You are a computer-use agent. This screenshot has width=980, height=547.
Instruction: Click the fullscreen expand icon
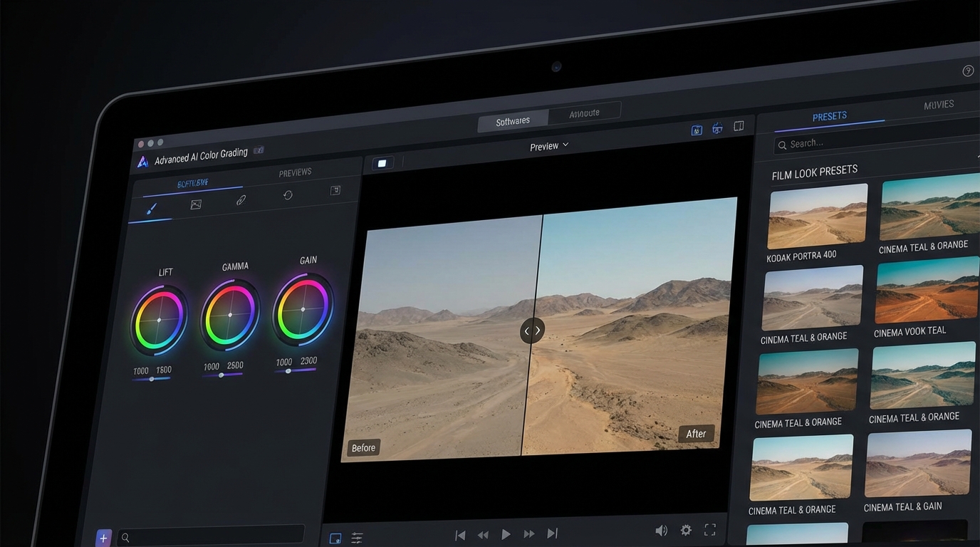(x=709, y=529)
